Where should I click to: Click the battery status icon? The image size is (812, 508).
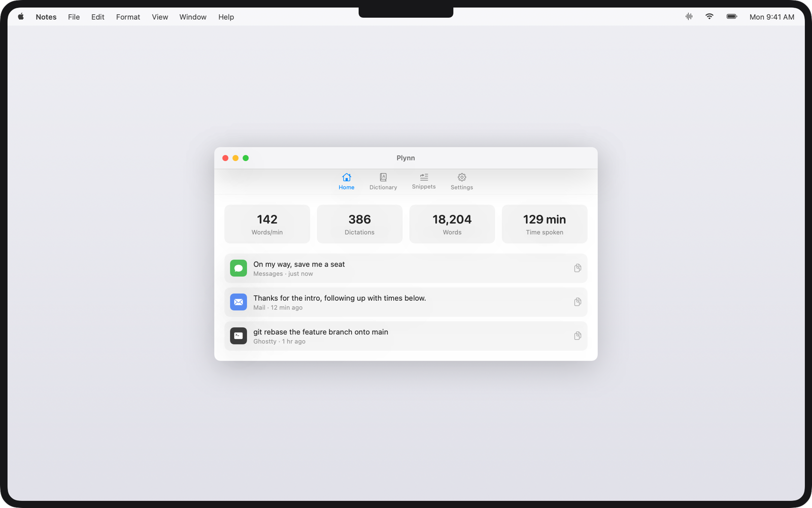click(732, 17)
